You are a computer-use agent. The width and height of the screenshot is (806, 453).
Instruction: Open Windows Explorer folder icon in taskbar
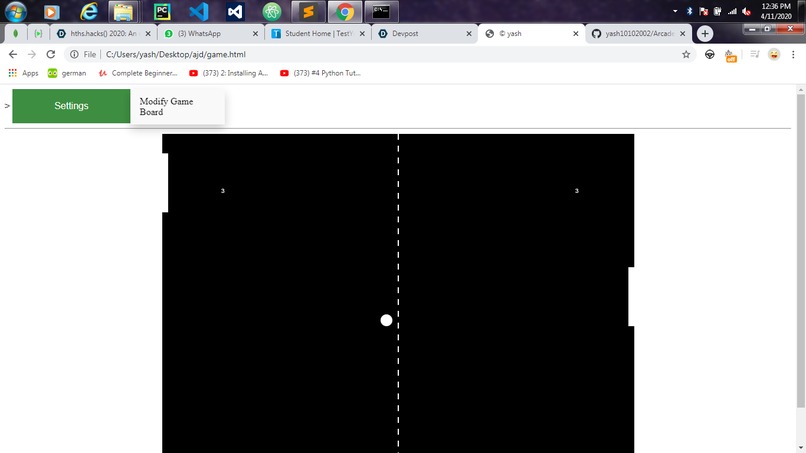pyautogui.click(x=123, y=11)
